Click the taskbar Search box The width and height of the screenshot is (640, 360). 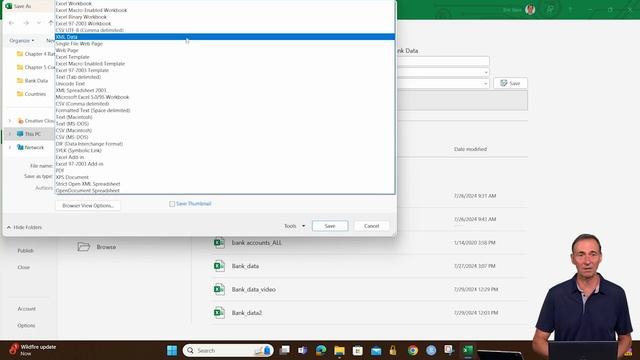tap(228, 350)
